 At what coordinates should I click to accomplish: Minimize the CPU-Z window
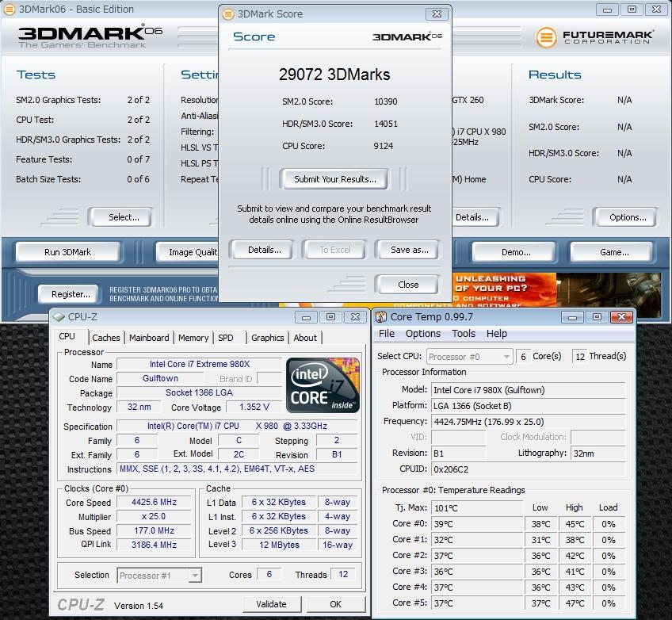(x=306, y=317)
